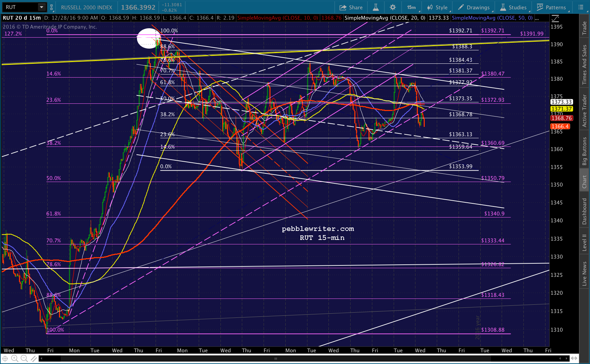The height and width of the screenshot is (364, 590).
Task: Zoom out using the magnifier minus icon
Action: 24,358
